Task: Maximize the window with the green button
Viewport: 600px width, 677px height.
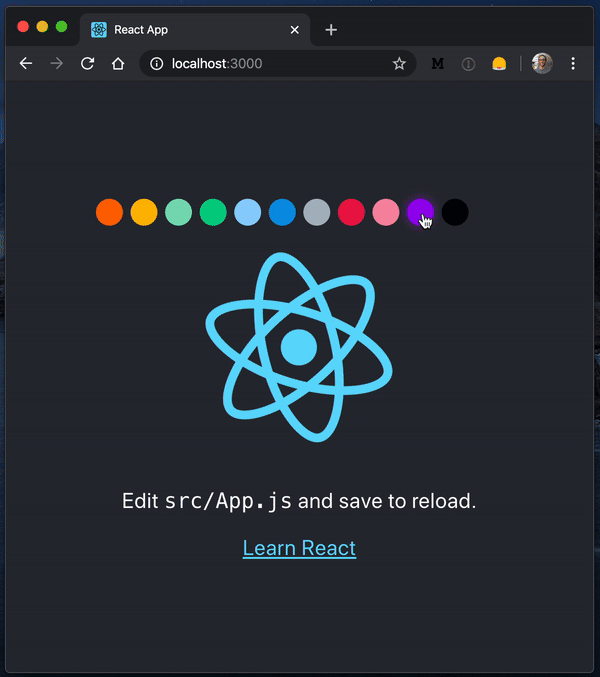Action: pyautogui.click(x=62, y=27)
